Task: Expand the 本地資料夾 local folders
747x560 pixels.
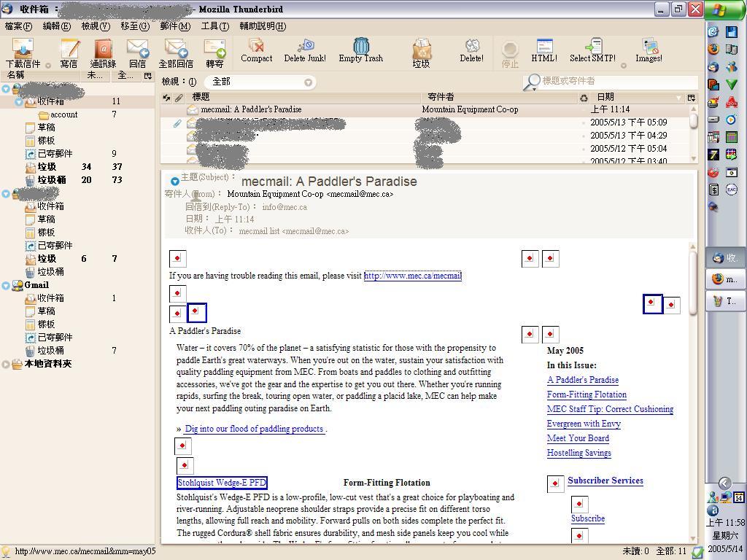Action: point(6,364)
